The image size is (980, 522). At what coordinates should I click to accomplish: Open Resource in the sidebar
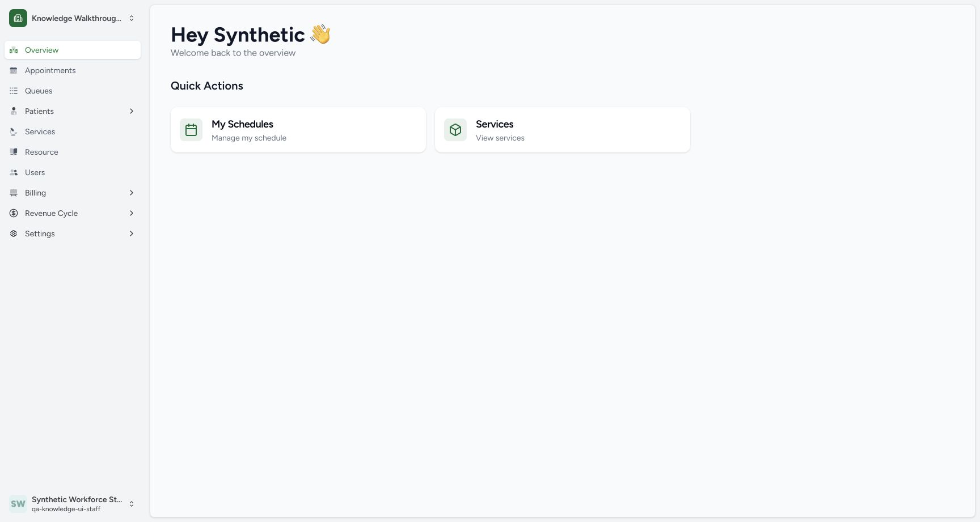[x=73, y=152]
